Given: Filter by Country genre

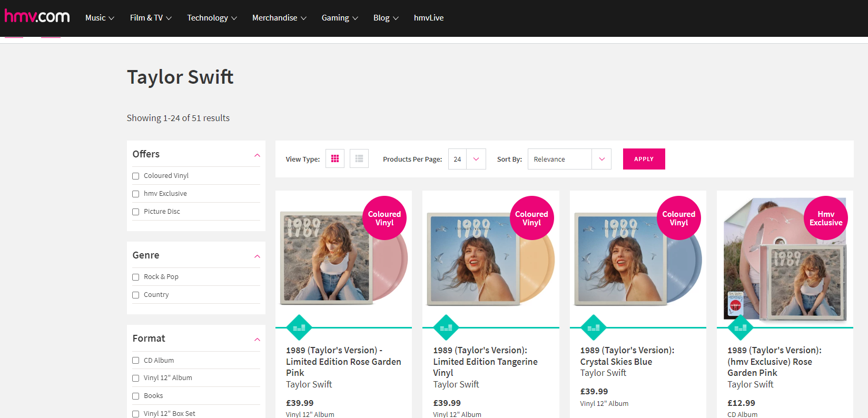Looking at the screenshot, I should [136, 295].
